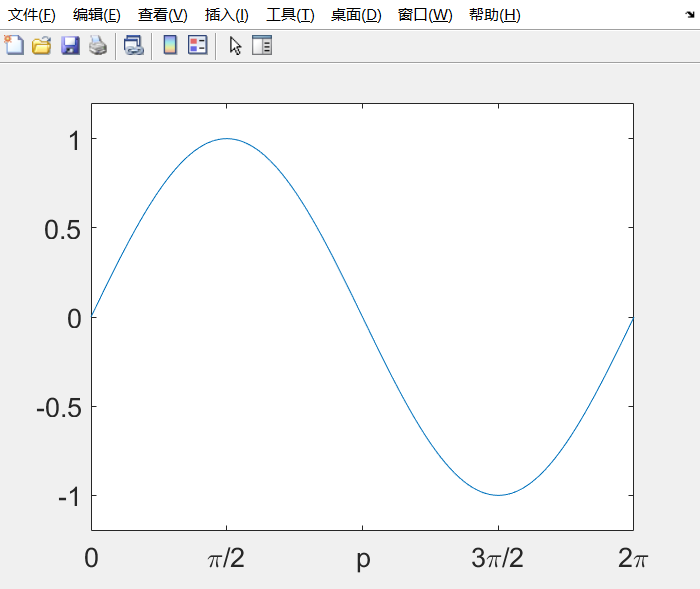700x589 pixels.
Task: Open the Property Inspector panel icon
Action: (x=262, y=45)
